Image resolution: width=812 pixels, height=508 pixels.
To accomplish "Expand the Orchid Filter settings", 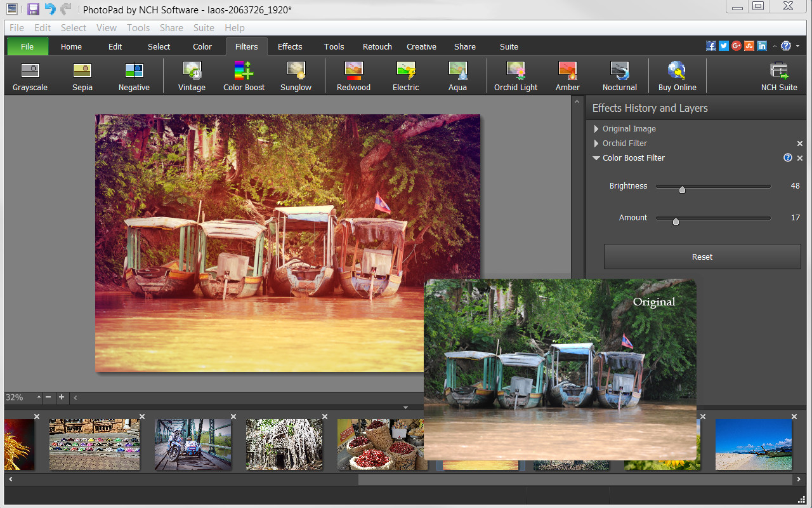I will tap(596, 143).
